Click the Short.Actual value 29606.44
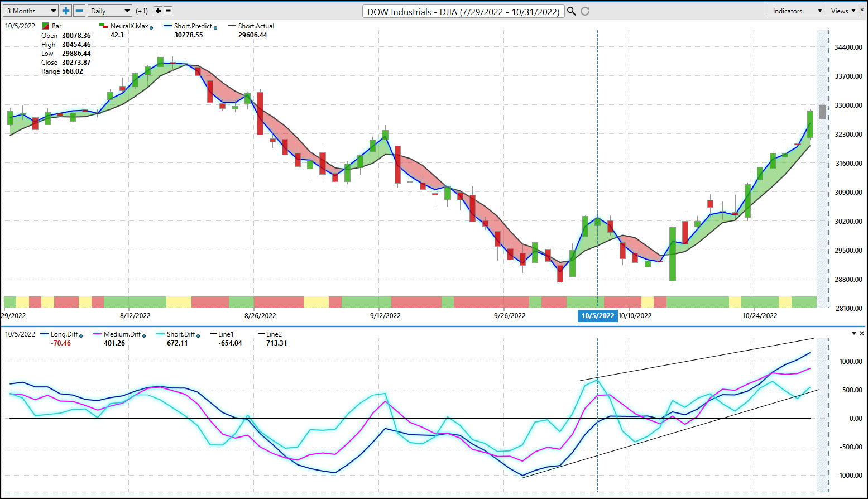The height and width of the screenshot is (499, 868). point(253,35)
